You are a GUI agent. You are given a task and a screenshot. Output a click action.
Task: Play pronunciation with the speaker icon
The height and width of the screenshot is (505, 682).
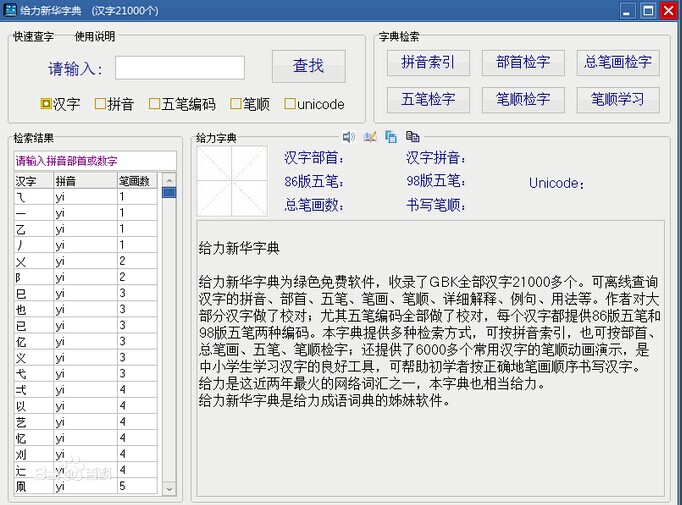[348, 137]
